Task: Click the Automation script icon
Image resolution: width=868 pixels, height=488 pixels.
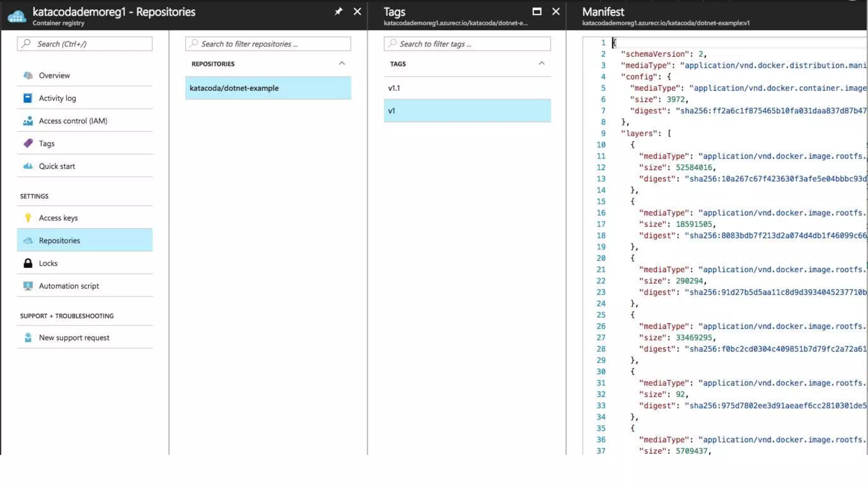Action: [28, 286]
